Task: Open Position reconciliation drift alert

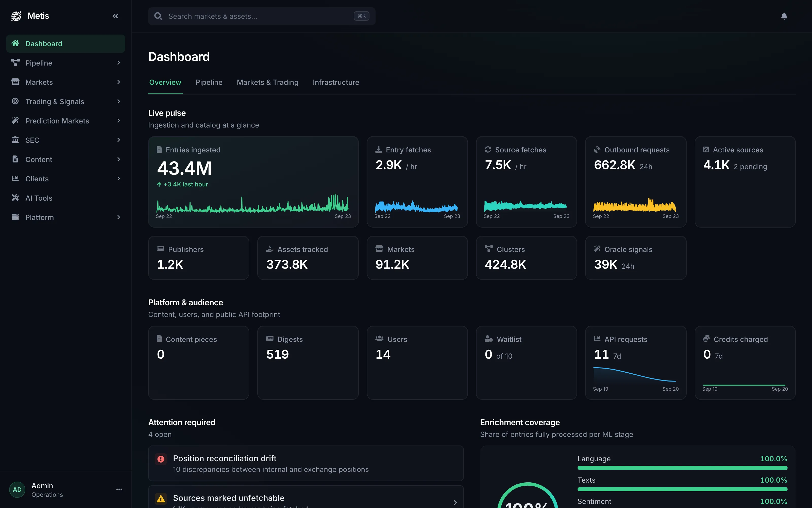Action: coord(306,463)
